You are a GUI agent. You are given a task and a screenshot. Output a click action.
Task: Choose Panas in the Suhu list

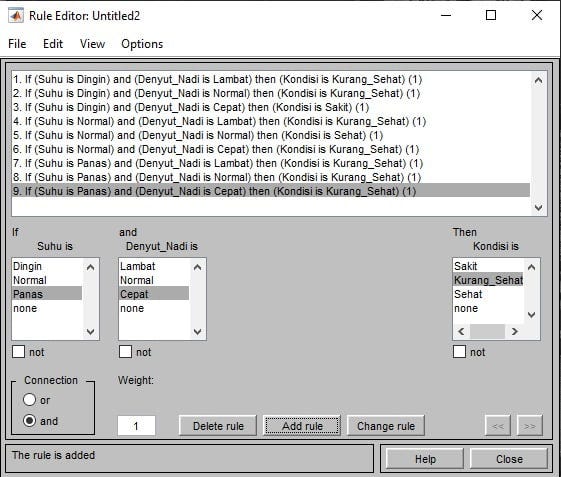click(x=47, y=294)
